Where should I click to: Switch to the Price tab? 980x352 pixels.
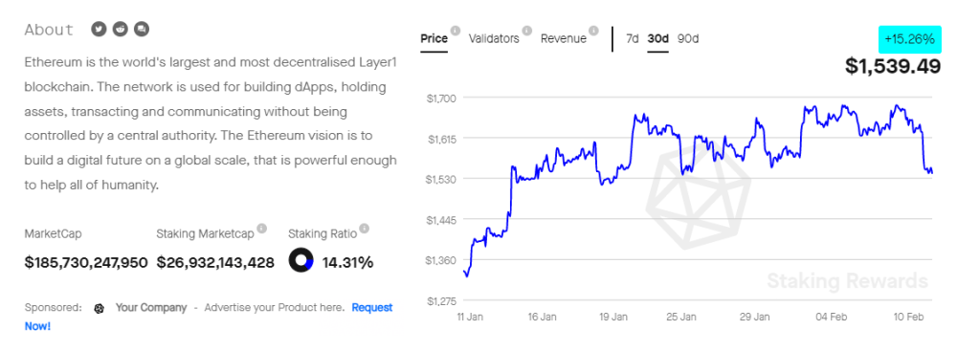(434, 38)
